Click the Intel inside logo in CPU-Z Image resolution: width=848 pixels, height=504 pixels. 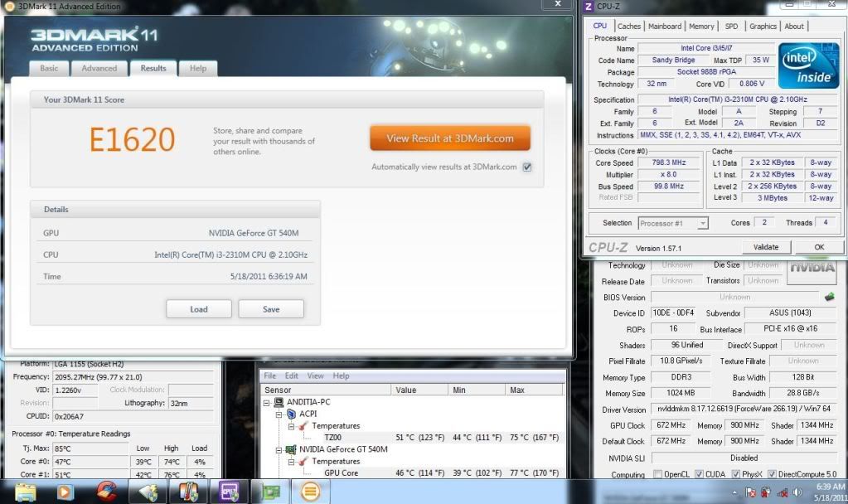(x=808, y=66)
